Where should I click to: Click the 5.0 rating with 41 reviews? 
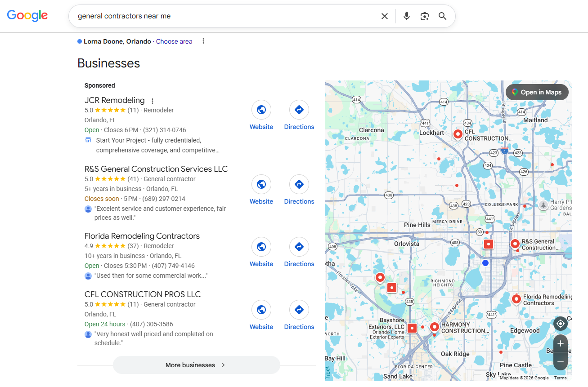tap(112, 179)
